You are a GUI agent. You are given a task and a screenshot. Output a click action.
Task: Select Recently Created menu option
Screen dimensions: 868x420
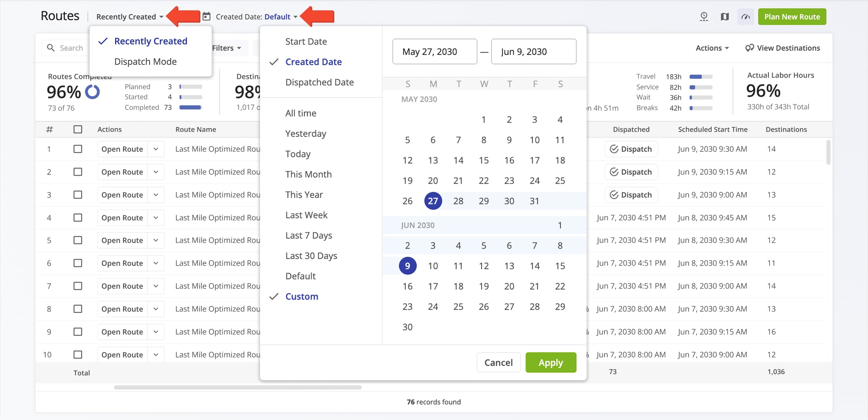[150, 41]
